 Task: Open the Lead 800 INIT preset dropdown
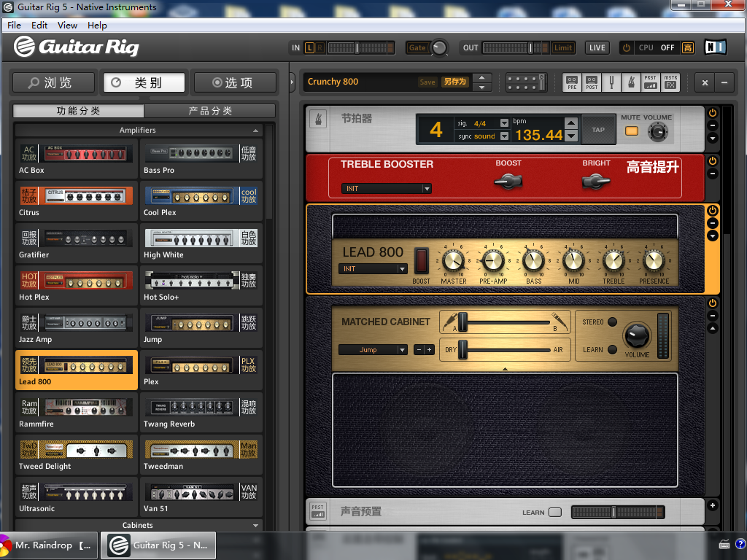pos(373,268)
